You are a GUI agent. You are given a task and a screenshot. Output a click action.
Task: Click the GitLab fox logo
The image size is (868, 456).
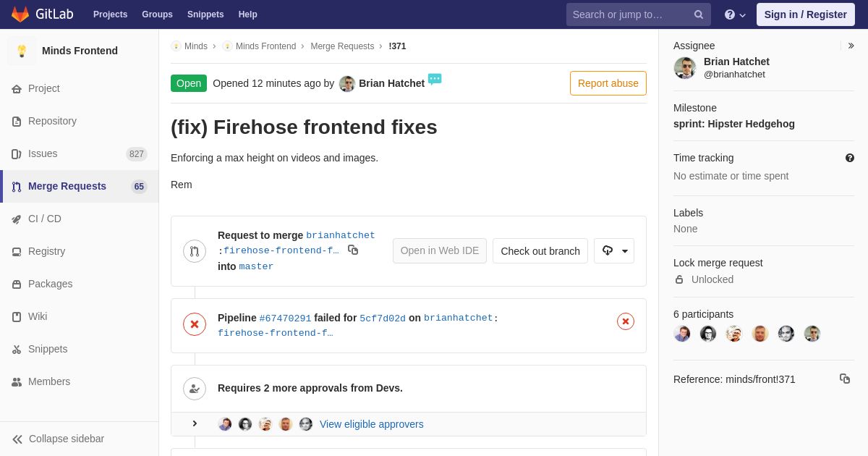(20, 14)
